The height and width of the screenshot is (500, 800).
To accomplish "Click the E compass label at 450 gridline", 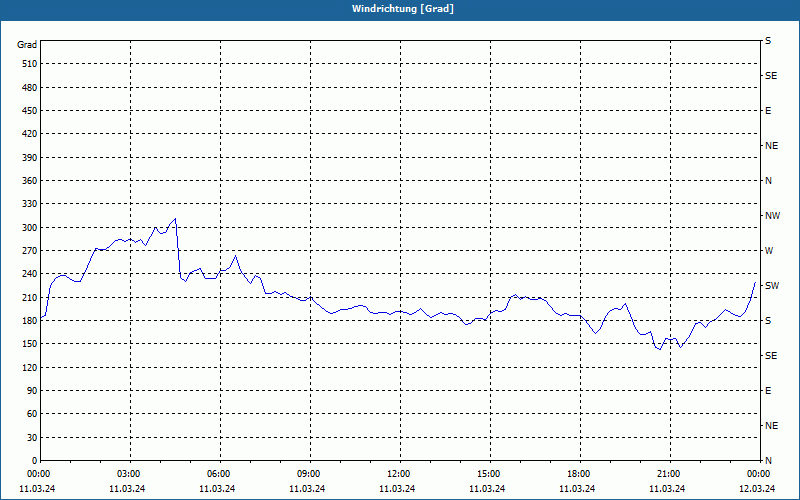I will [x=768, y=111].
